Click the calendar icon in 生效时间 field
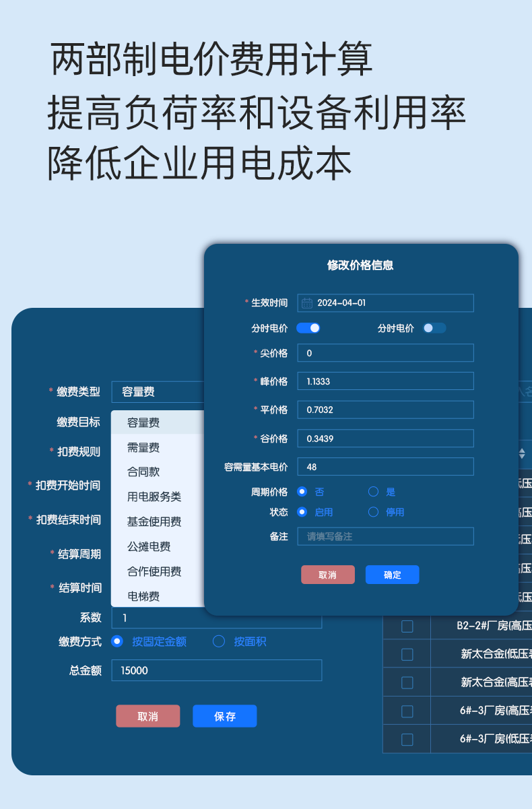Screen dimensions: 532x809 [x=307, y=303]
